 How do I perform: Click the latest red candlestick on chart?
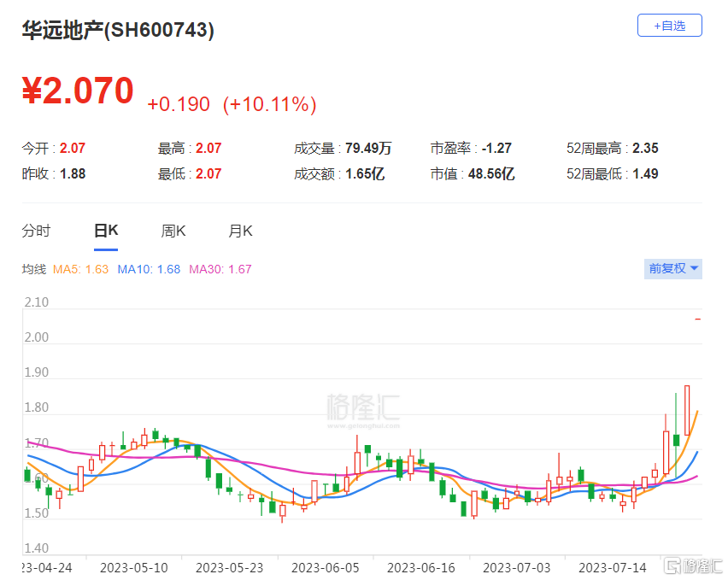click(x=697, y=319)
